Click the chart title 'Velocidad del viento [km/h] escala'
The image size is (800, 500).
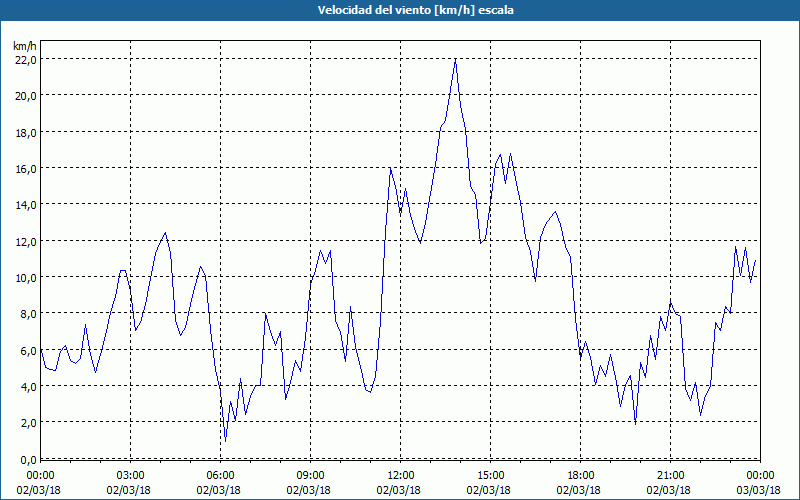(415, 10)
